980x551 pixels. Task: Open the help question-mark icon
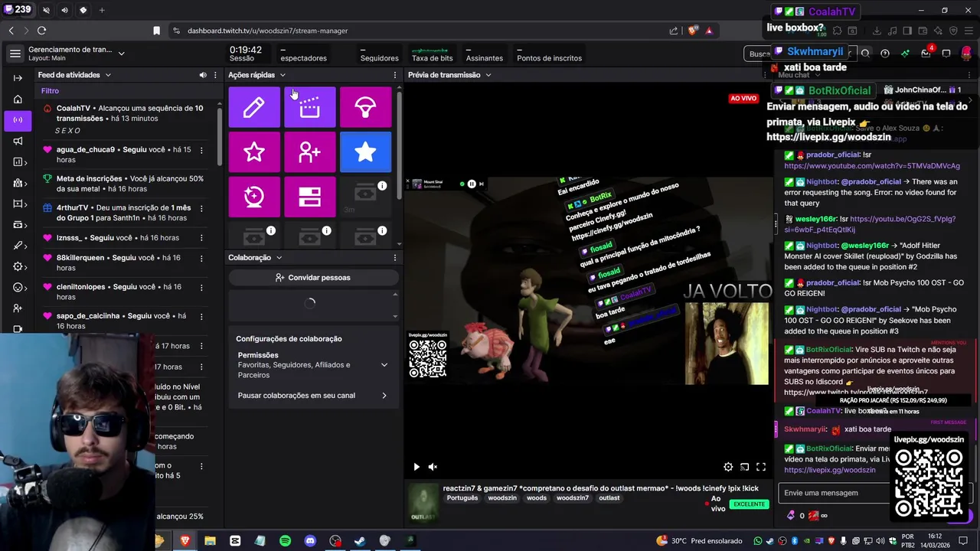(885, 54)
